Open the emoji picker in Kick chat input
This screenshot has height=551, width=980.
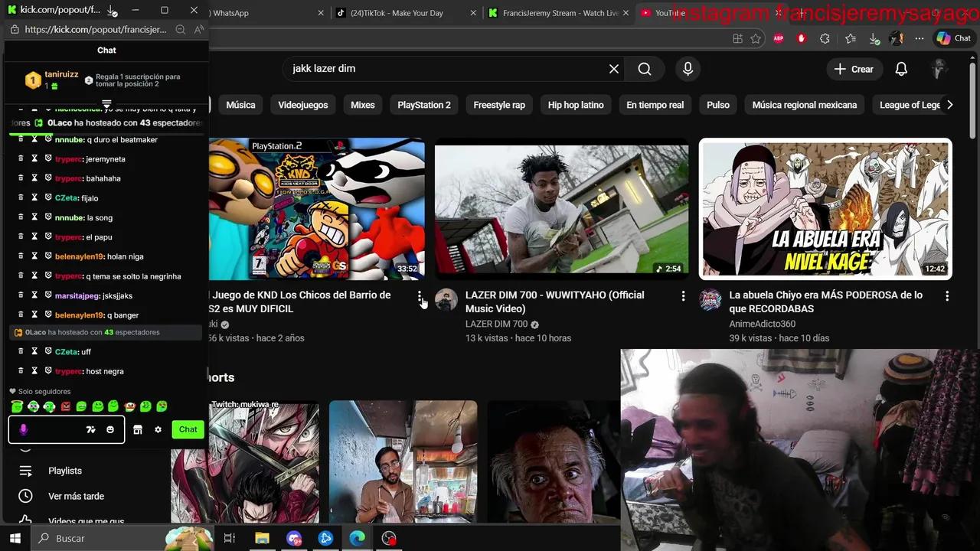click(x=110, y=429)
